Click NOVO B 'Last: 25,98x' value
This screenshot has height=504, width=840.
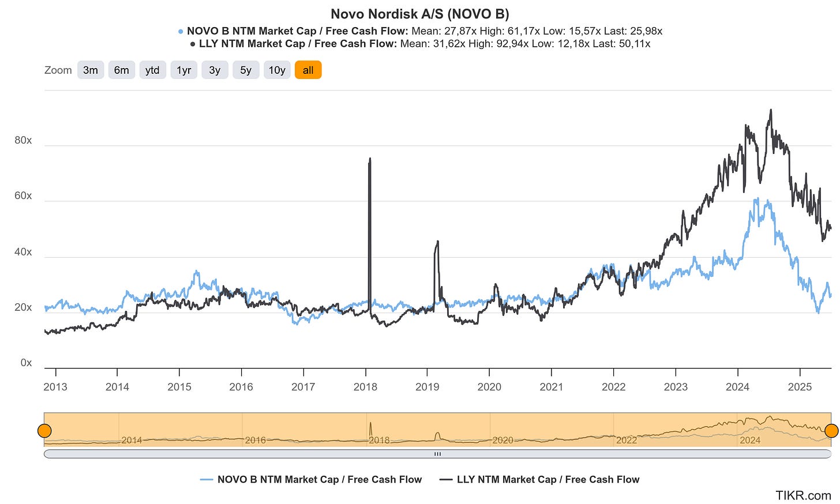pos(633,31)
